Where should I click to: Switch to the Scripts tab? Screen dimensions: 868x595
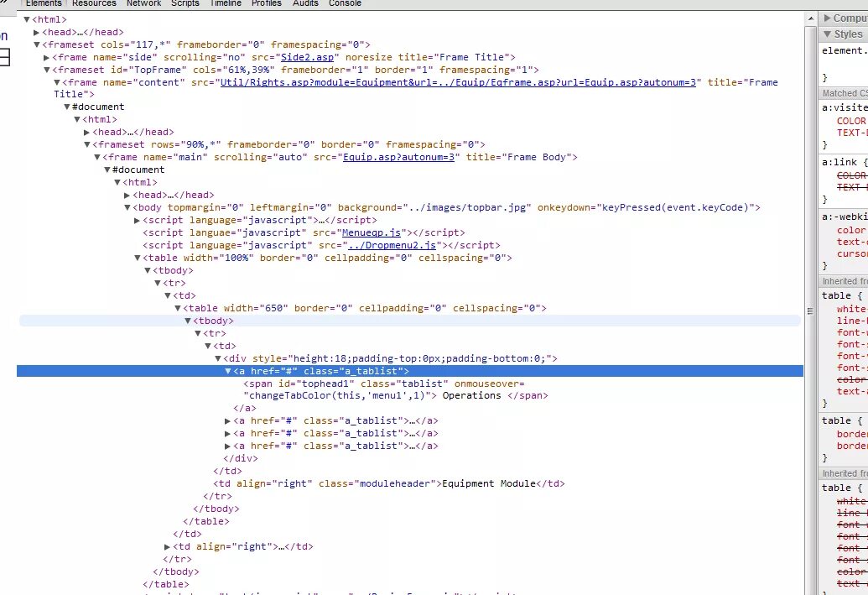pos(185,3)
